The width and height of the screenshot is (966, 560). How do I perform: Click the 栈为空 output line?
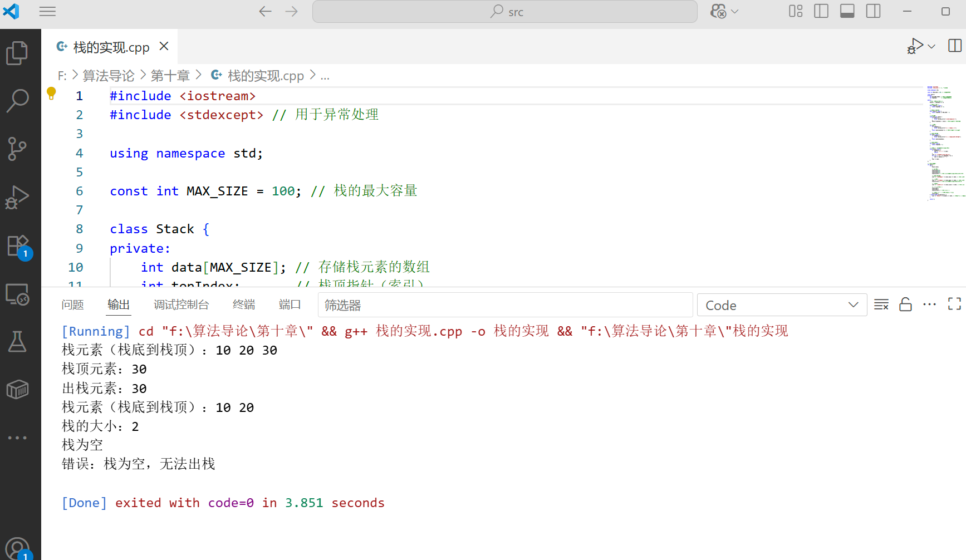point(82,445)
